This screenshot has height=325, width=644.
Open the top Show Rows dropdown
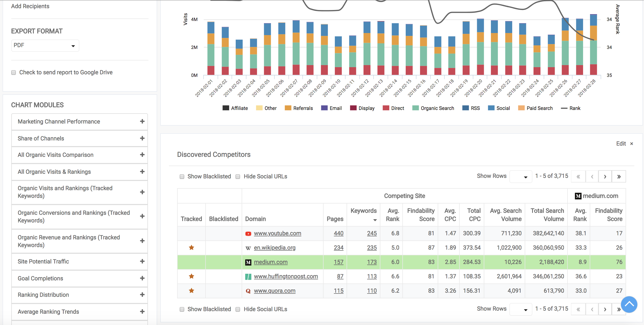pyautogui.click(x=521, y=177)
